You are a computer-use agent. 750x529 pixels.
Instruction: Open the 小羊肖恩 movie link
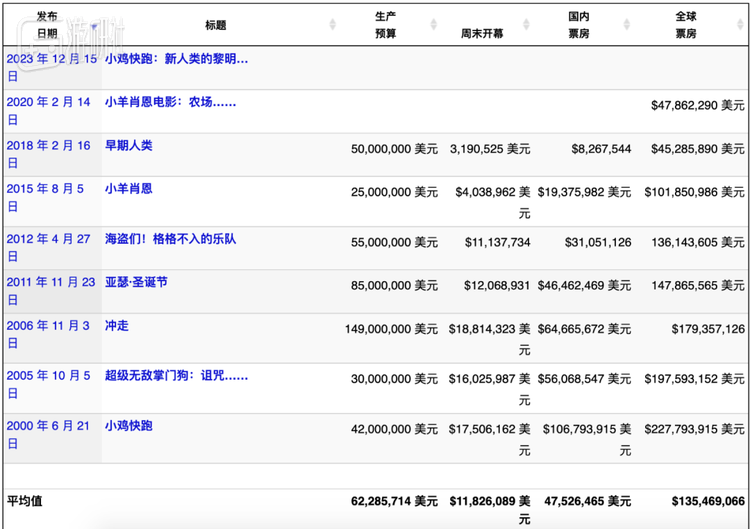pyautogui.click(x=129, y=188)
